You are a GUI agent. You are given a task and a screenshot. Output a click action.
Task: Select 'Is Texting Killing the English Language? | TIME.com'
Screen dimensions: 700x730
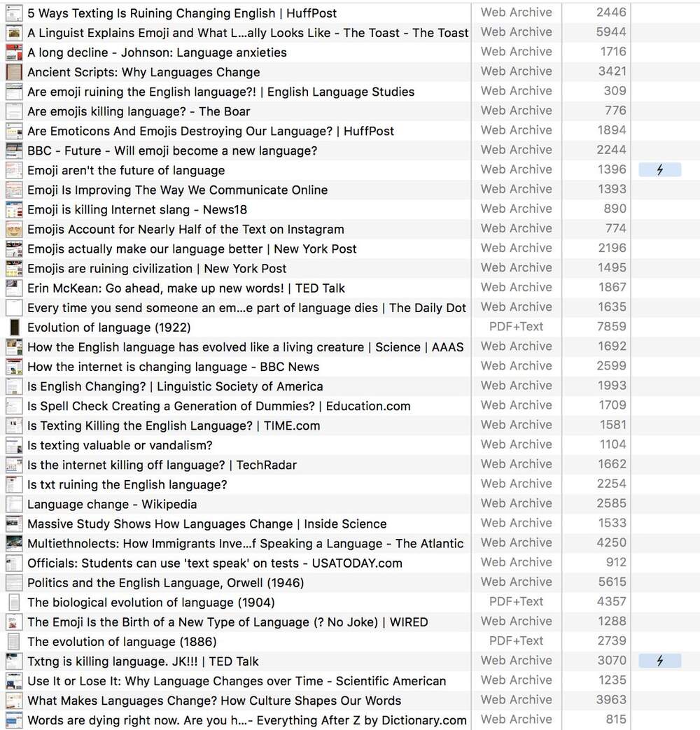tap(174, 426)
